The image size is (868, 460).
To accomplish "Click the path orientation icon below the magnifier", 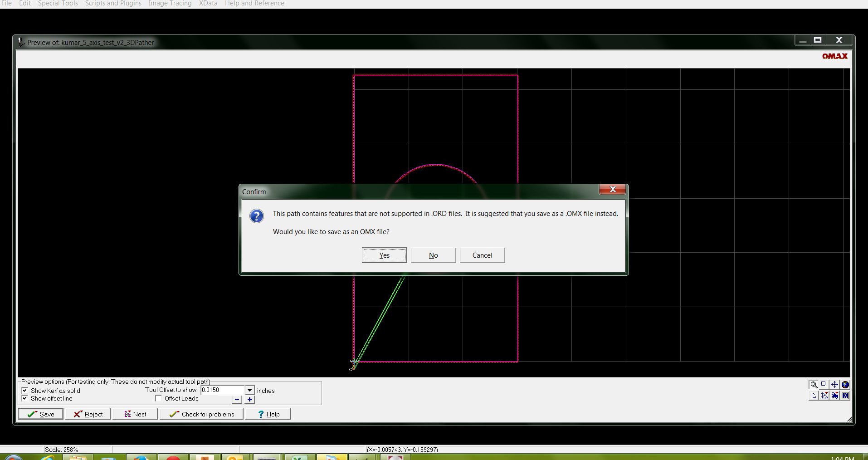I will (813, 396).
